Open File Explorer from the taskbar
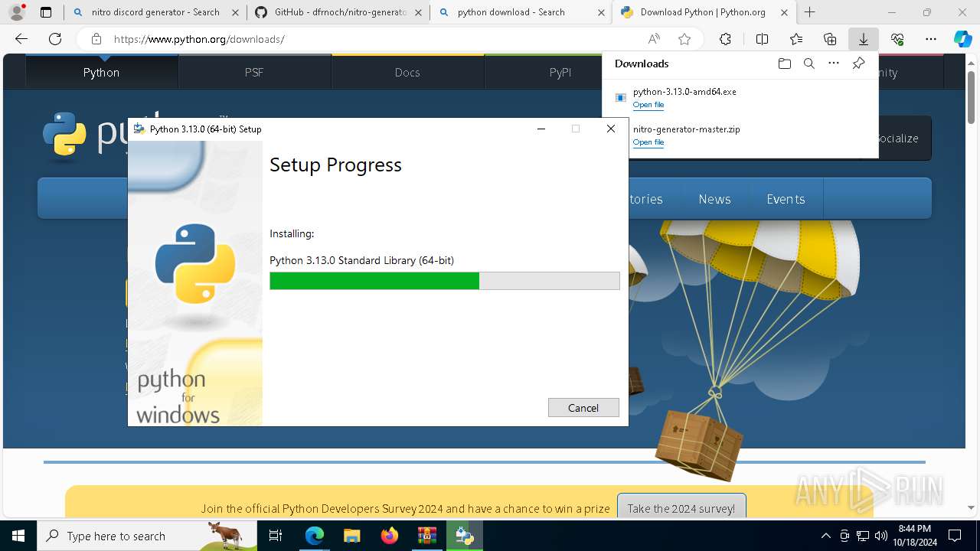The width and height of the screenshot is (980, 551). pos(351,536)
